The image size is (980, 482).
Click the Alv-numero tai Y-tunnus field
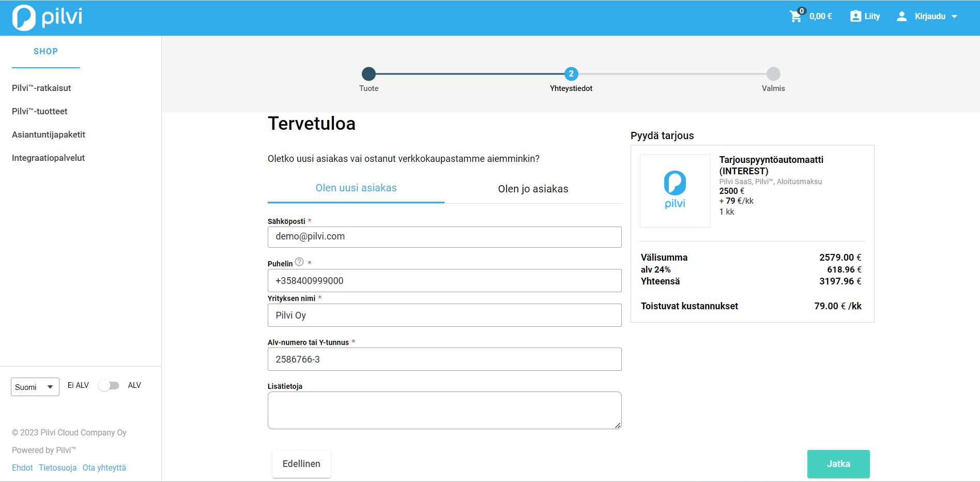pos(445,359)
